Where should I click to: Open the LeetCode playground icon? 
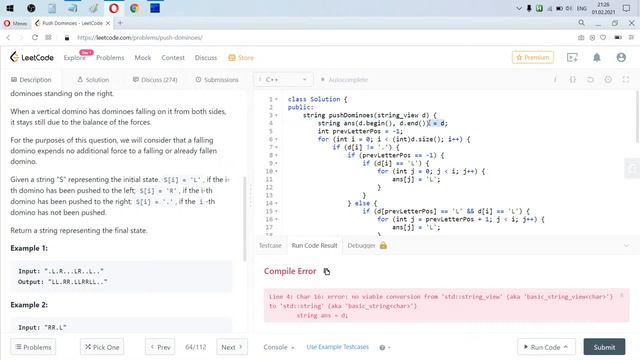[572, 58]
